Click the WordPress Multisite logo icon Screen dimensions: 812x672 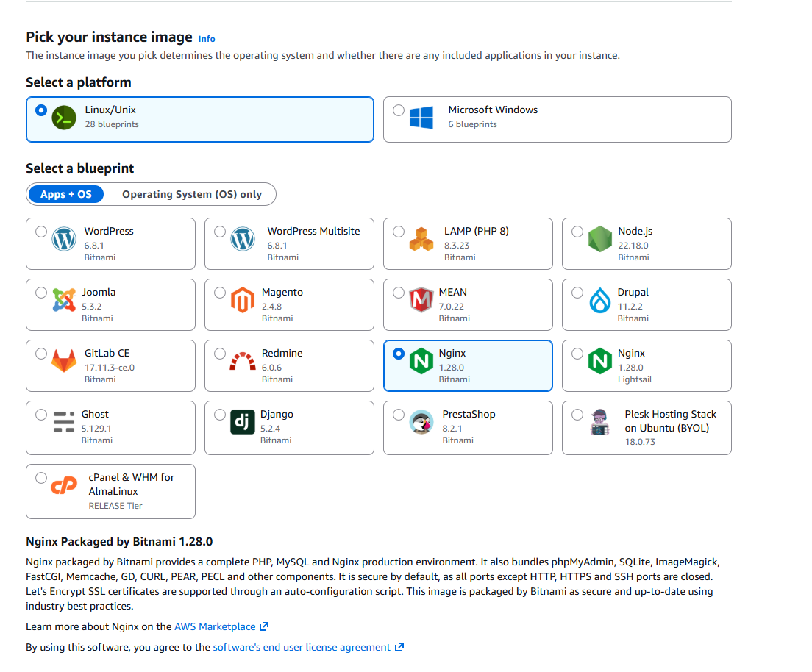point(243,239)
